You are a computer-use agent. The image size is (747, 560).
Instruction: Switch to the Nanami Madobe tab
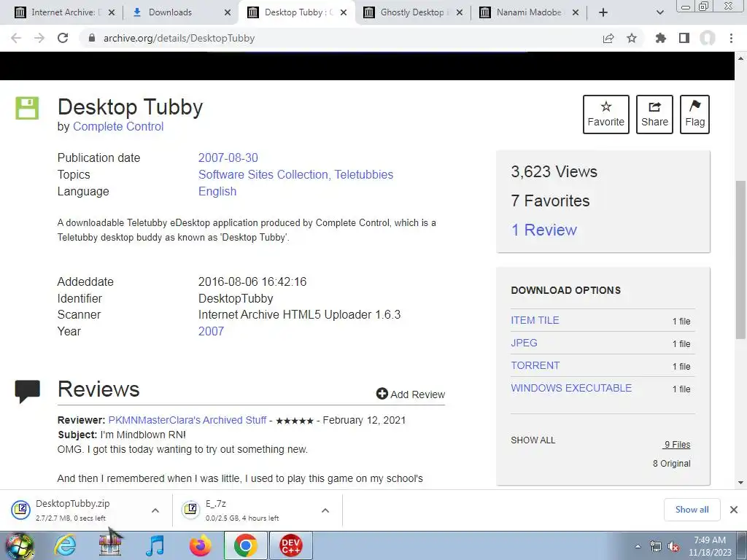529,12
